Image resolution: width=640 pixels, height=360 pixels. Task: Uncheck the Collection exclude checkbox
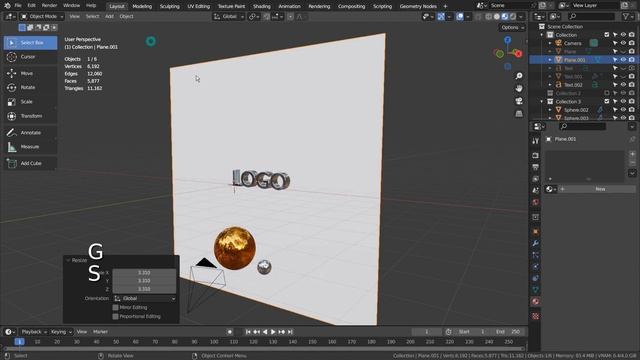[607, 35]
